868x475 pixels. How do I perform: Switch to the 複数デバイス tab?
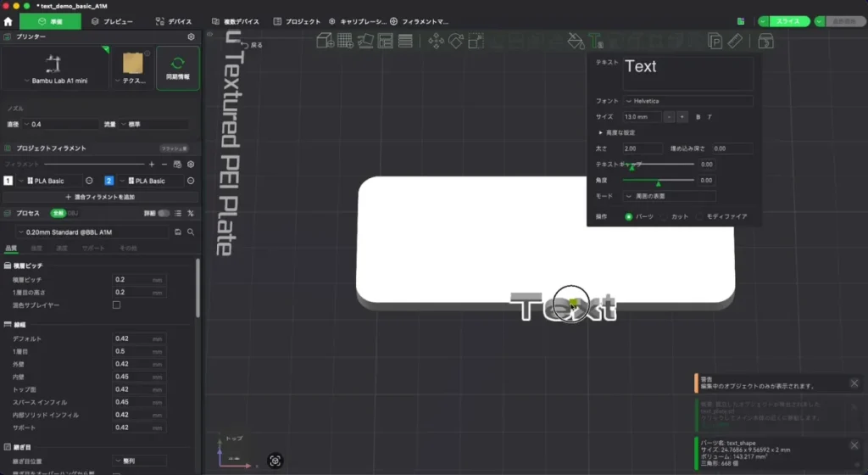(236, 21)
